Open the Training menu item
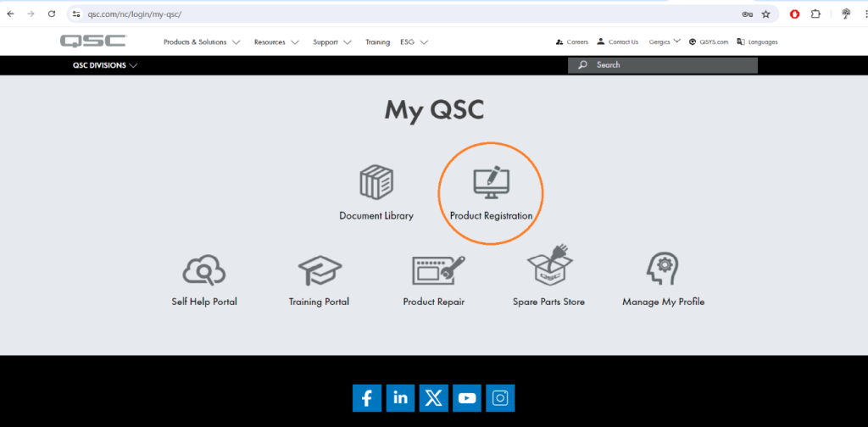This screenshot has width=868, height=427. (377, 42)
